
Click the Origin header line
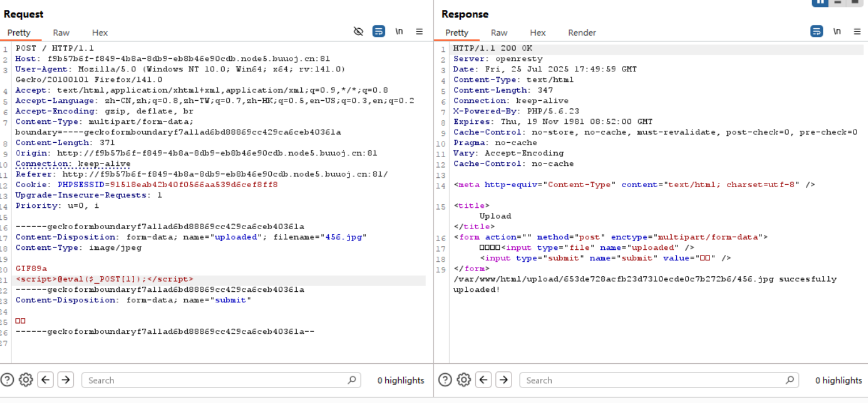pyautogui.click(x=196, y=153)
